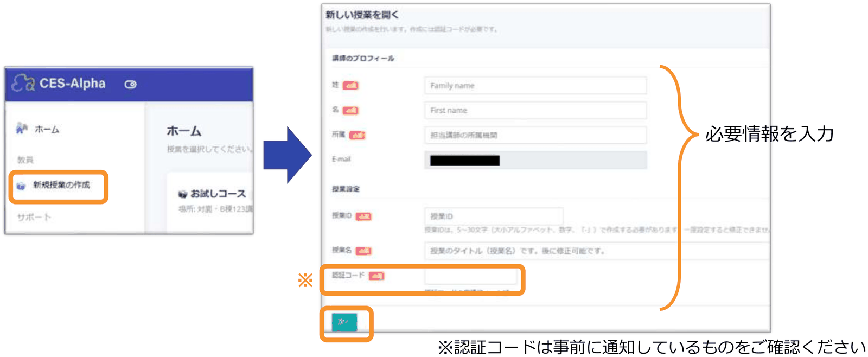Click the ホーム page heading
The height and width of the screenshot is (357, 868).
(x=184, y=131)
